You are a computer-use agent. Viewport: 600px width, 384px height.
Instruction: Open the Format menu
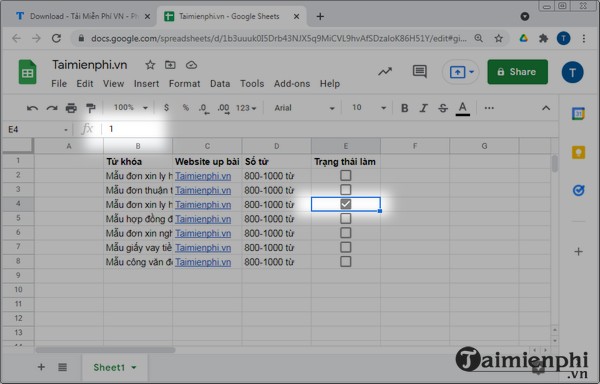[184, 84]
